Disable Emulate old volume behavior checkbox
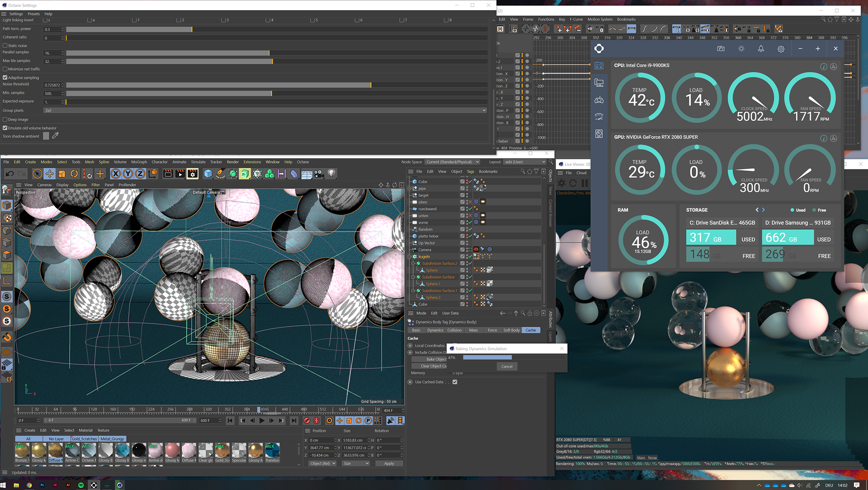The image size is (868, 490). [x=5, y=128]
